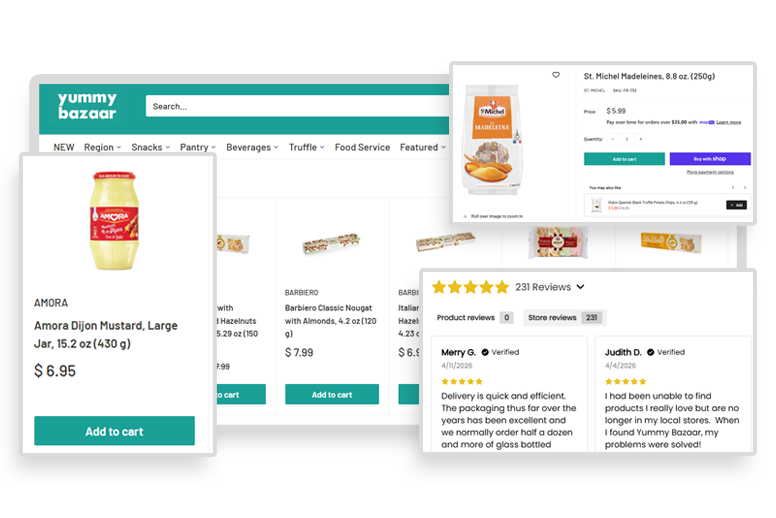Open the Food Service menu item
The height and width of the screenshot is (518, 776).
[362, 147]
